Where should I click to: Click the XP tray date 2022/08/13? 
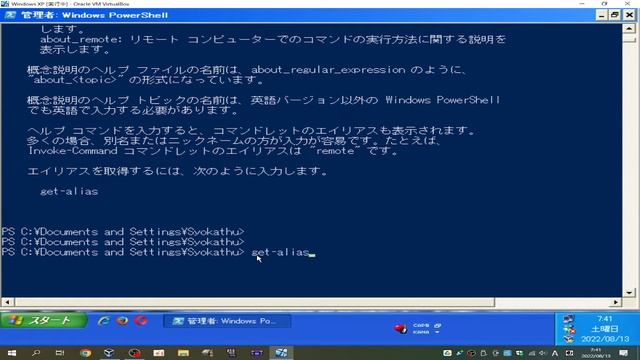[605, 339]
